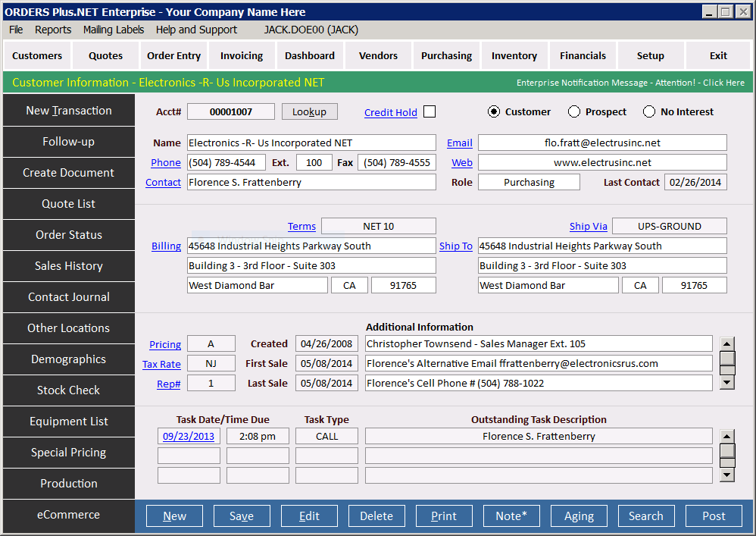Click New Transaction in sidebar
Viewport: 756px width, 536px height.
pyautogui.click(x=69, y=111)
